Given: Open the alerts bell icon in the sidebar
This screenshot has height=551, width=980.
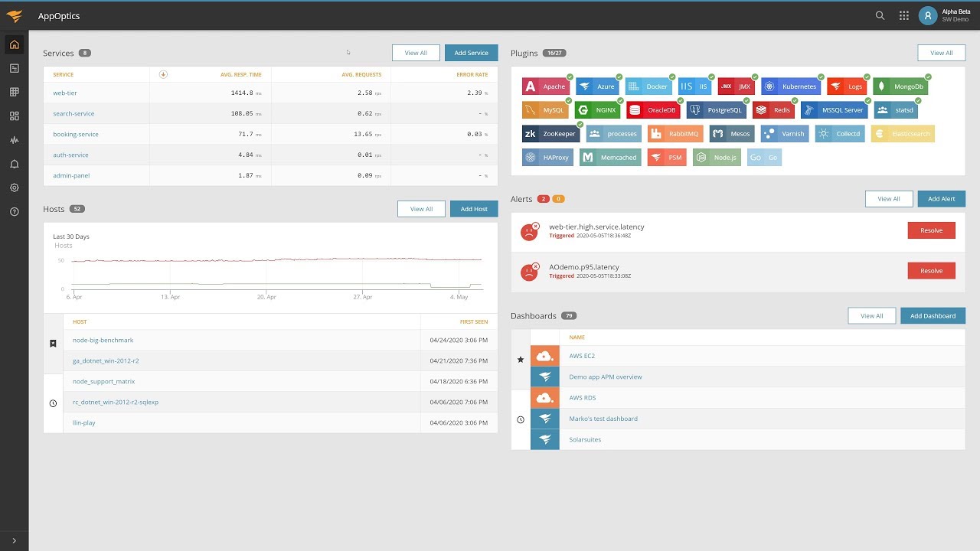Looking at the screenshot, I should pyautogui.click(x=14, y=164).
